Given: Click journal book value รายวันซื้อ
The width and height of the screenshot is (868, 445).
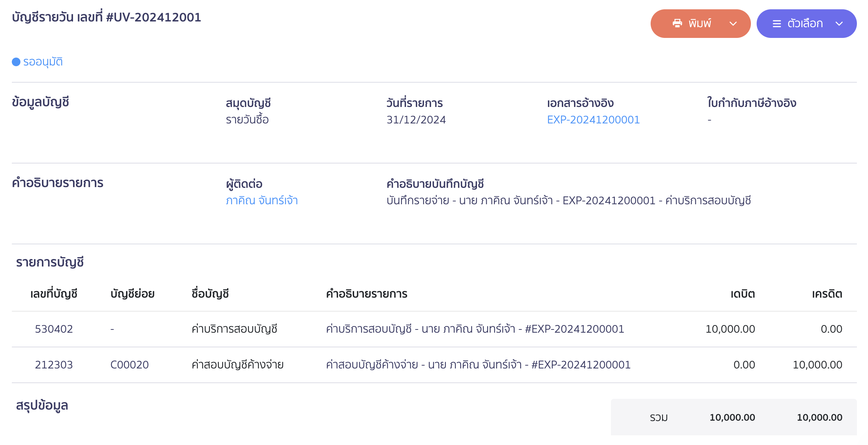Looking at the screenshot, I should click(x=247, y=119).
